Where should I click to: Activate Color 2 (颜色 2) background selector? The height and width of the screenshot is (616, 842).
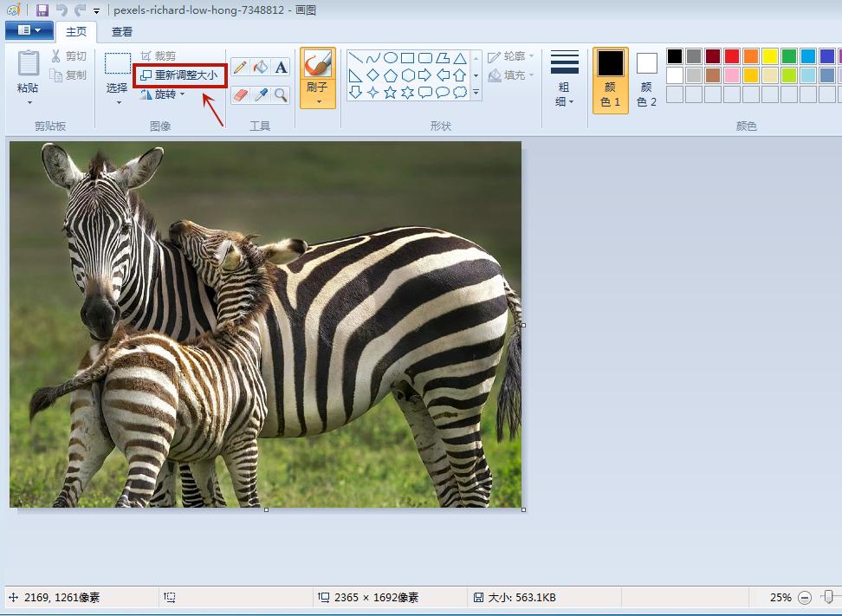point(646,80)
